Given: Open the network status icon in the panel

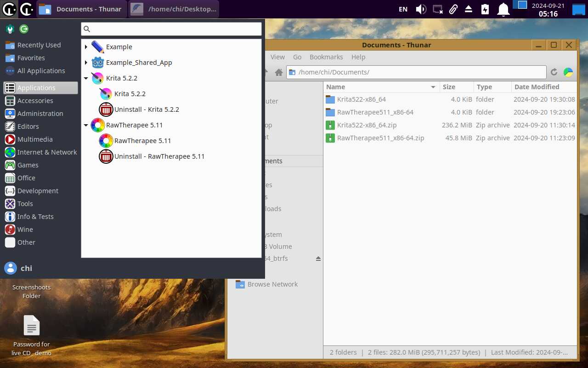Looking at the screenshot, I should (x=438, y=9).
